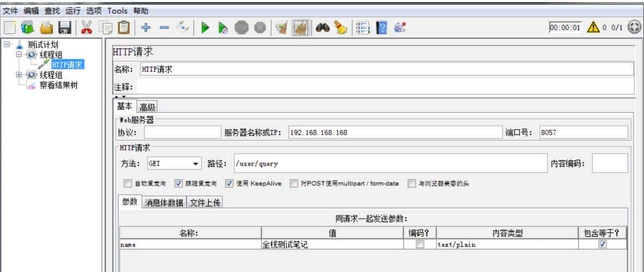This screenshot has width=644, height=272.
Task: Cut selection with scissors icon
Action: coord(86,28)
